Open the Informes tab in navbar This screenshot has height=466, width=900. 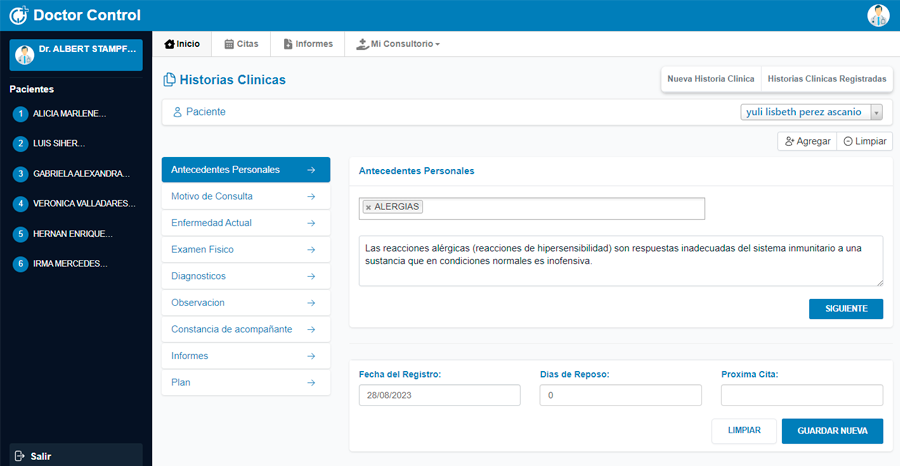[308, 44]
